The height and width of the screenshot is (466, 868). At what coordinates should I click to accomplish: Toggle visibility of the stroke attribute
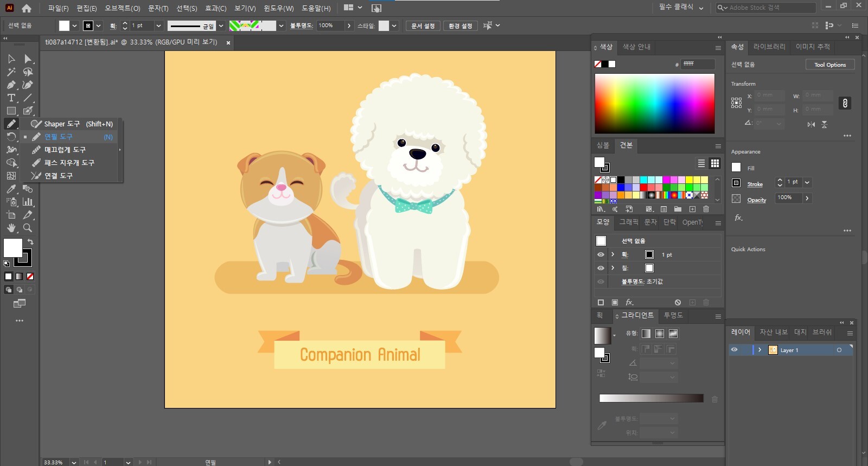point(601,254)
